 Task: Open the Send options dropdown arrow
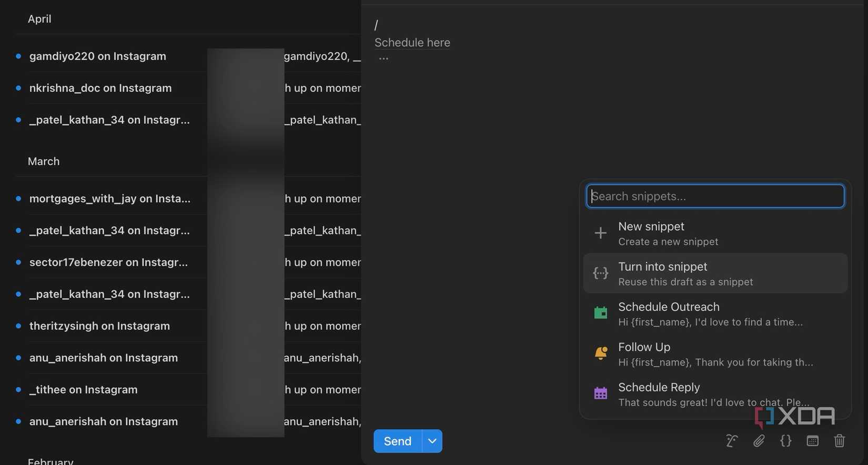pyautogui.click(x=432, y=441)
